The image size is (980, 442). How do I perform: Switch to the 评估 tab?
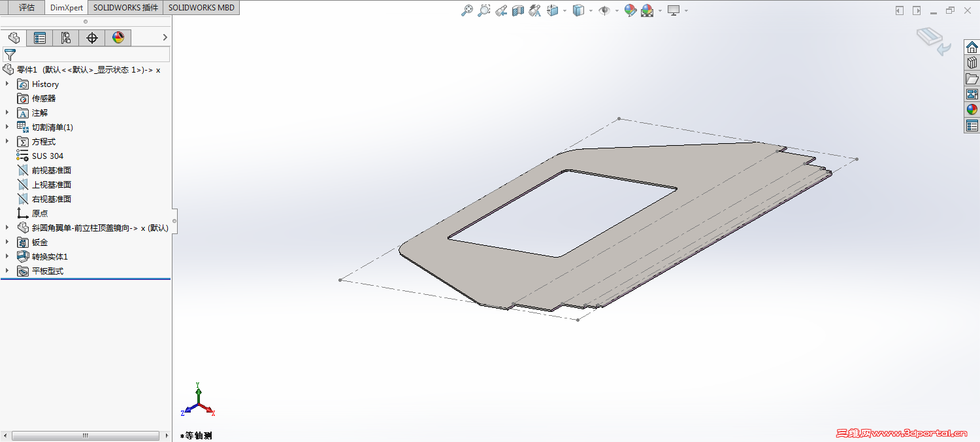27,8
